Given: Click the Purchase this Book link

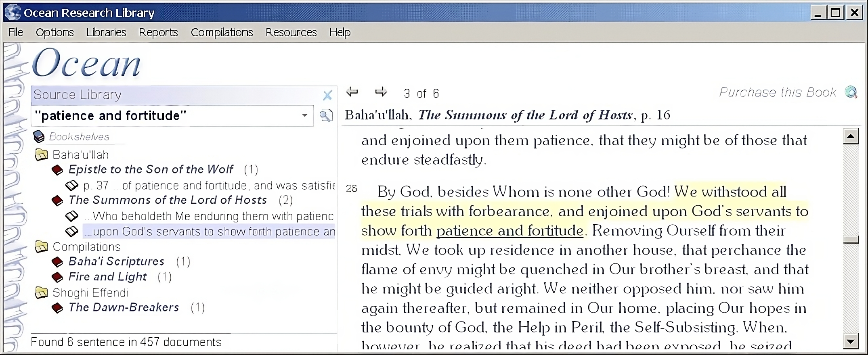Looking at the screenshot, I should coord(777,92).
